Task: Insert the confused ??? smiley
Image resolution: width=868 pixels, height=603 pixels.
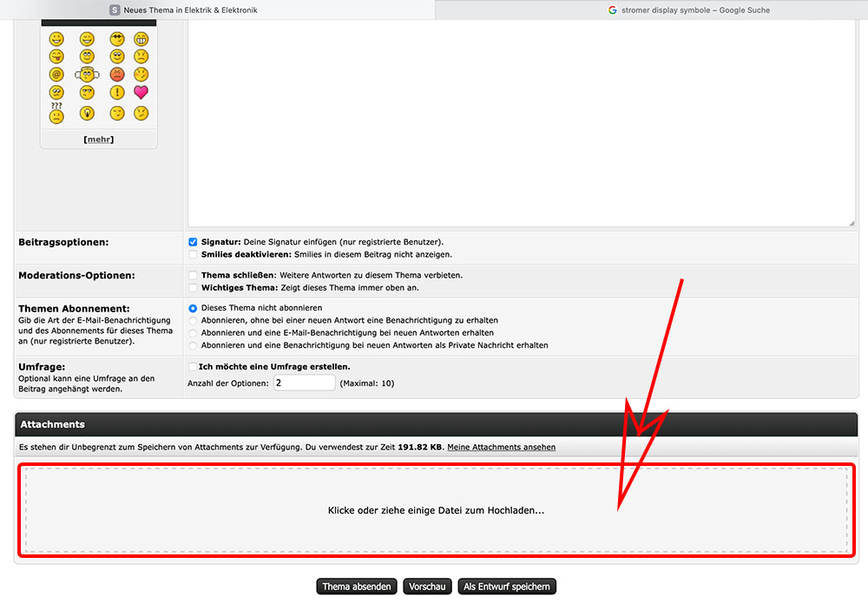Action: click(56, 113)
